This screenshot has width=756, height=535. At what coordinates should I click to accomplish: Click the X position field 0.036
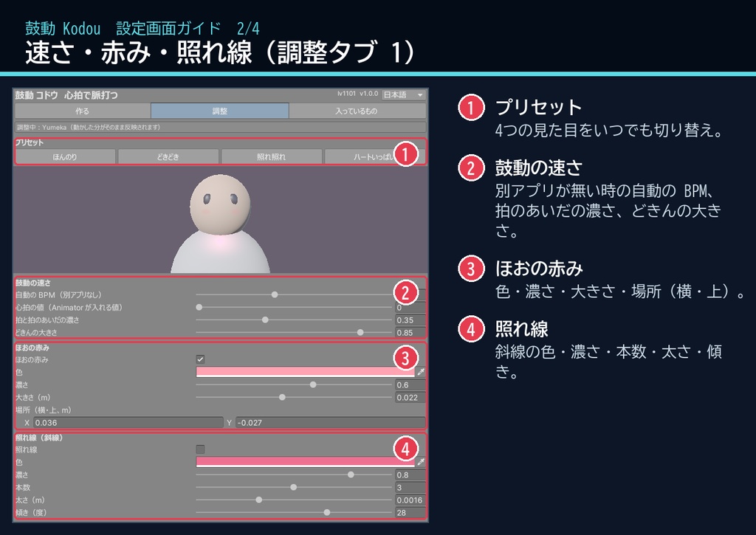(128, 423)
